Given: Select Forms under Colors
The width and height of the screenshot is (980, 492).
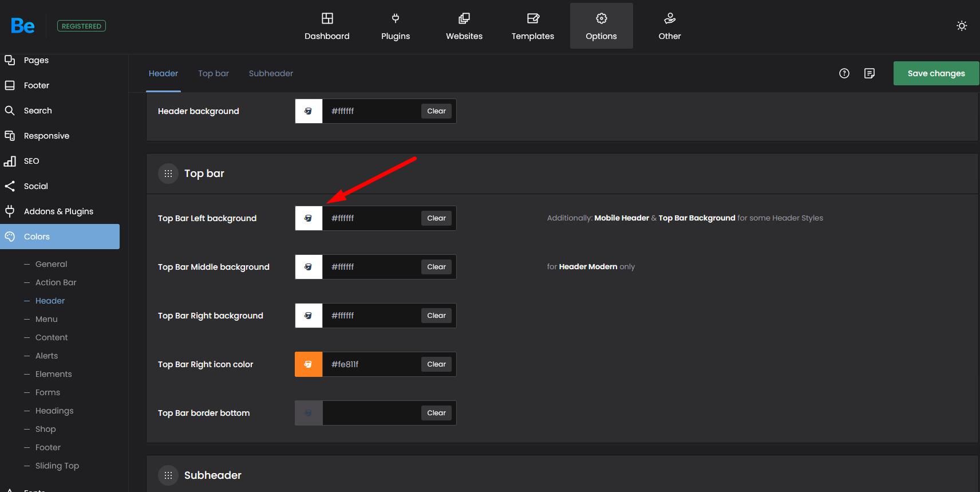Looking at the screenshot, I should [48, 392].
